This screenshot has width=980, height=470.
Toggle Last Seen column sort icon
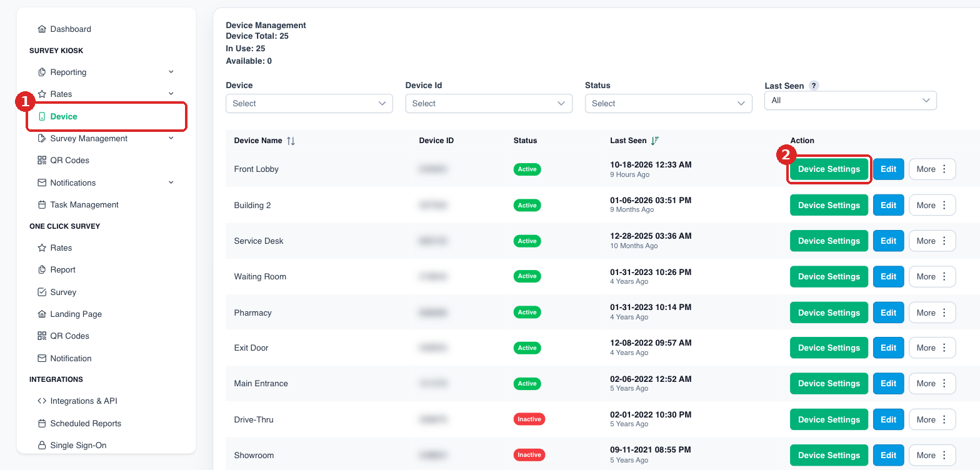click(x=655, y=141)
